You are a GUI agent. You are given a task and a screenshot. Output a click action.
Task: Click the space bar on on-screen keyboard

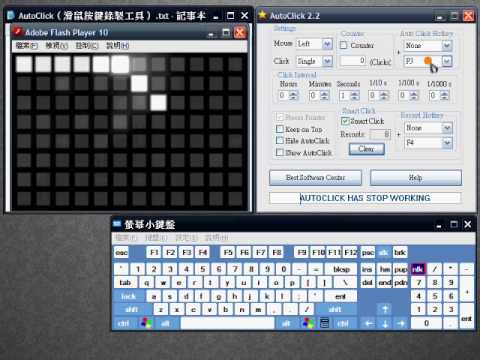(228, 323)
